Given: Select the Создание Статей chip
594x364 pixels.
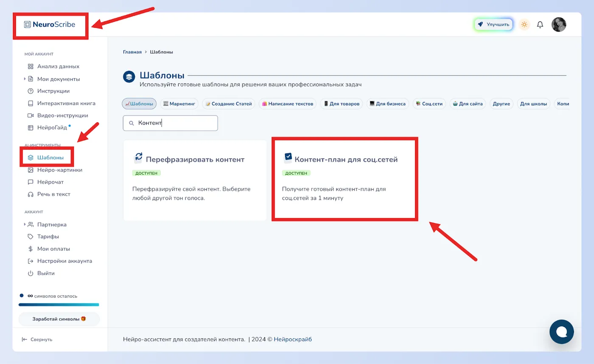Looking at the screenshot, I should pos(229,104).
